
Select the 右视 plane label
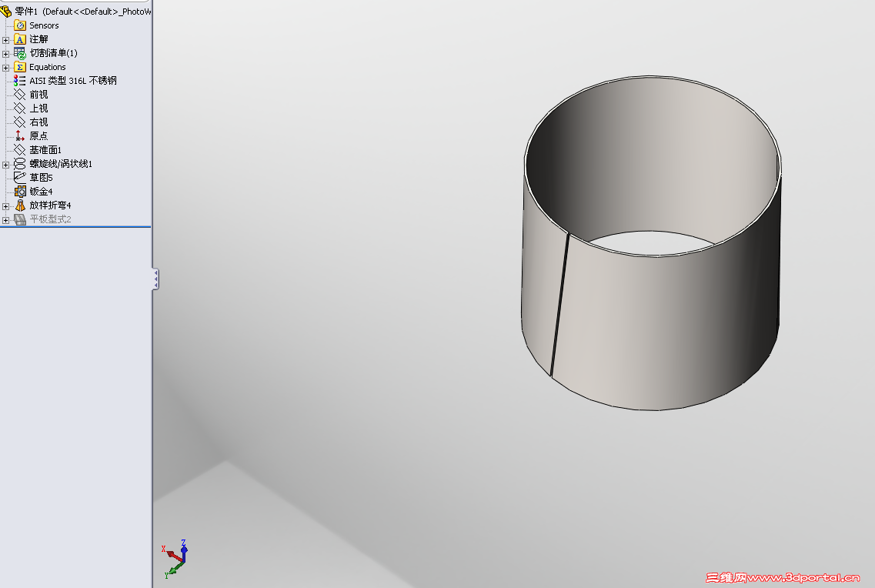(x=38, y=122)
